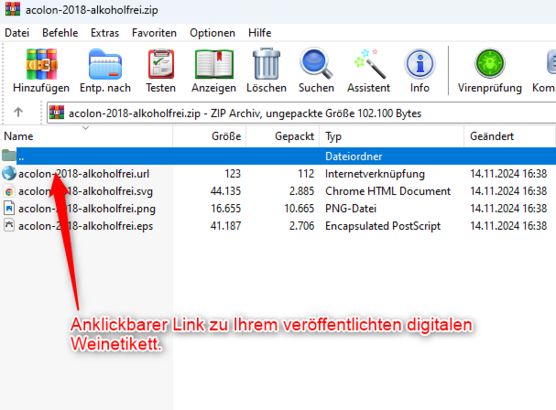Start the Virenprüfung scan

490,64
